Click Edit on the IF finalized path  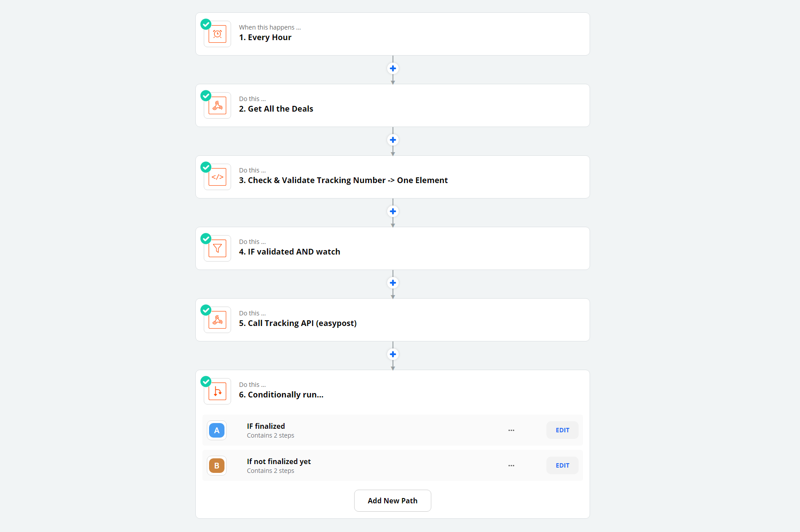tap(562, 430)
